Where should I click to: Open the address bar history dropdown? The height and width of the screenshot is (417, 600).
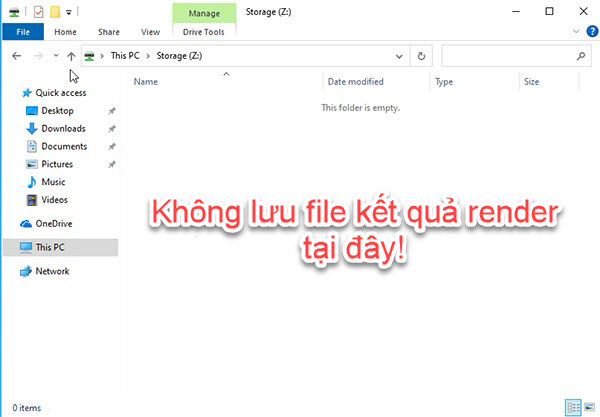point(400,57)
